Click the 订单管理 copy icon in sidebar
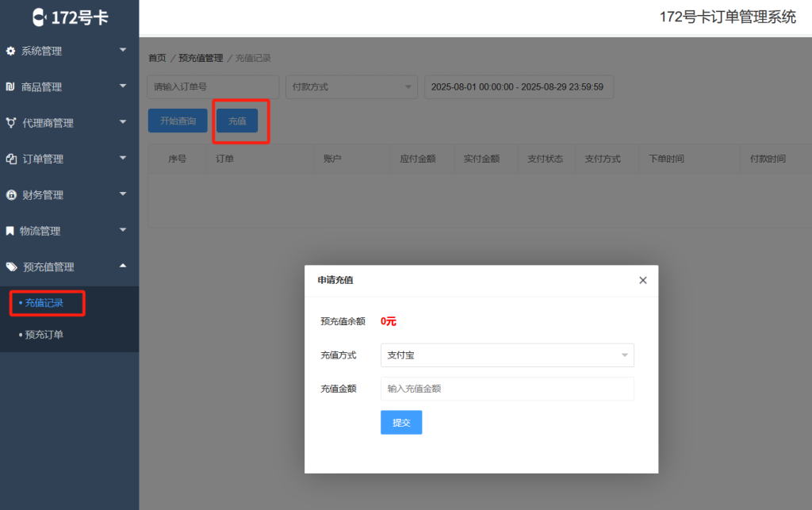Image resolution: width=812 pixels, height=510 pixels. (x=10, y=159)
